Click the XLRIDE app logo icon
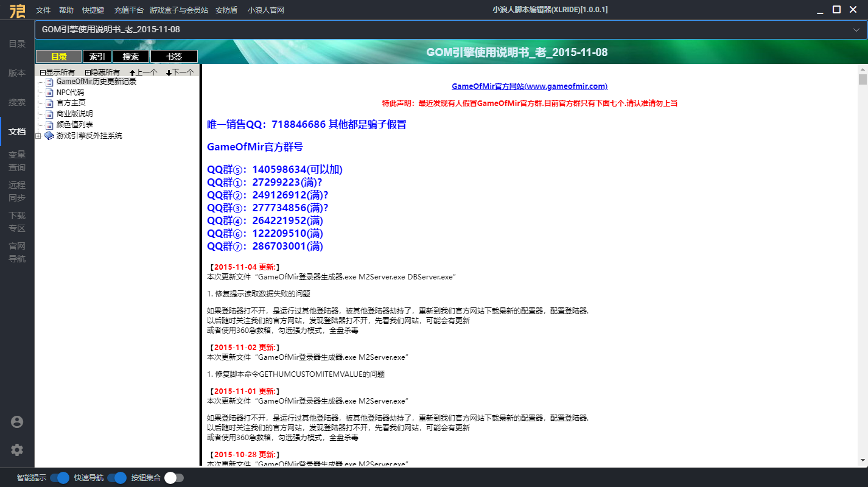The image size is (868, 487). [x=17, y=10]
